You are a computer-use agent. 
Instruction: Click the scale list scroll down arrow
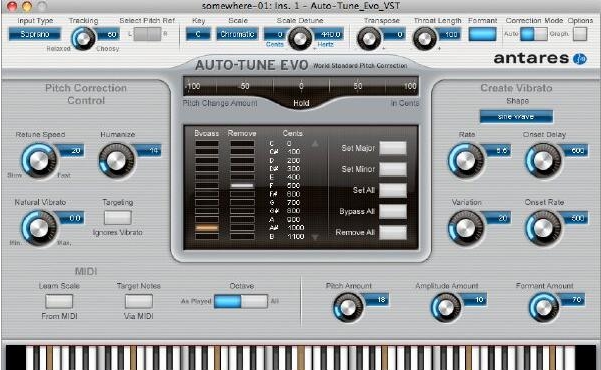[315, 238]
